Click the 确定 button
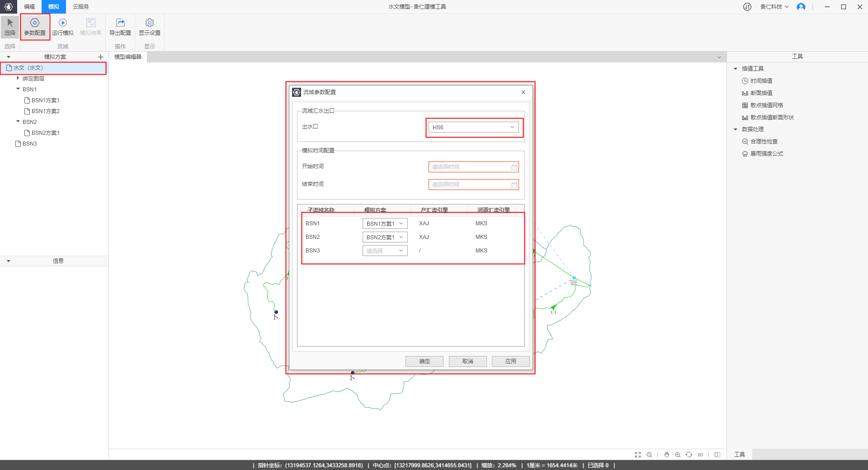The image size is (868, 470). [x=424, y=361]
